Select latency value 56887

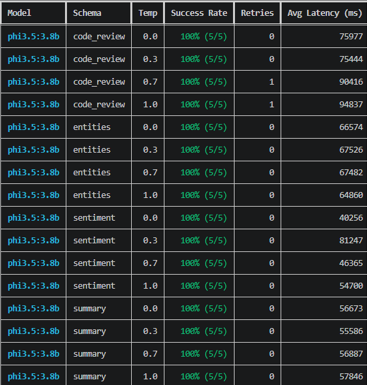pos(351,354)
